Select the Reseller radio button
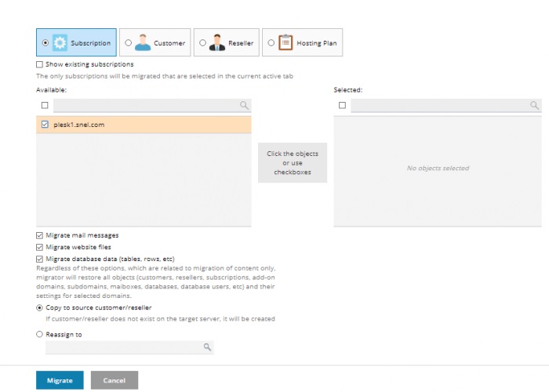The height and width of the screenshot is (392, 549). [202, 42]
